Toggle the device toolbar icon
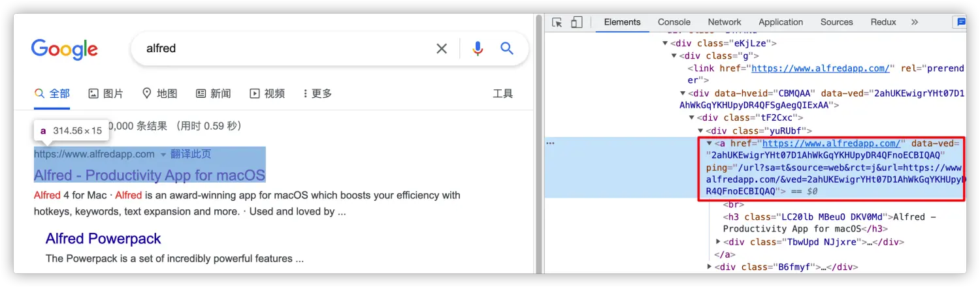This screenshot has width=980, height=287. click(x=576, y=22)
